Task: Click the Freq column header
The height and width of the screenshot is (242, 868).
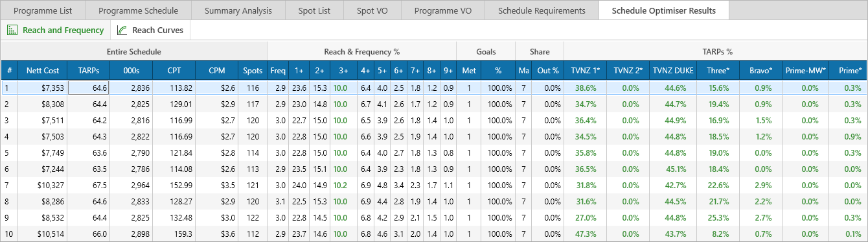Action: pos(278,71)
